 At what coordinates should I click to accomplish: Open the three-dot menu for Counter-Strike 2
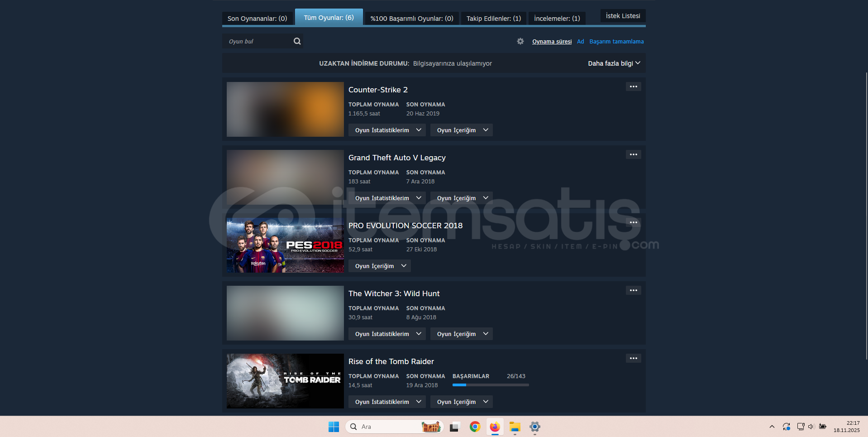[634, 86]
